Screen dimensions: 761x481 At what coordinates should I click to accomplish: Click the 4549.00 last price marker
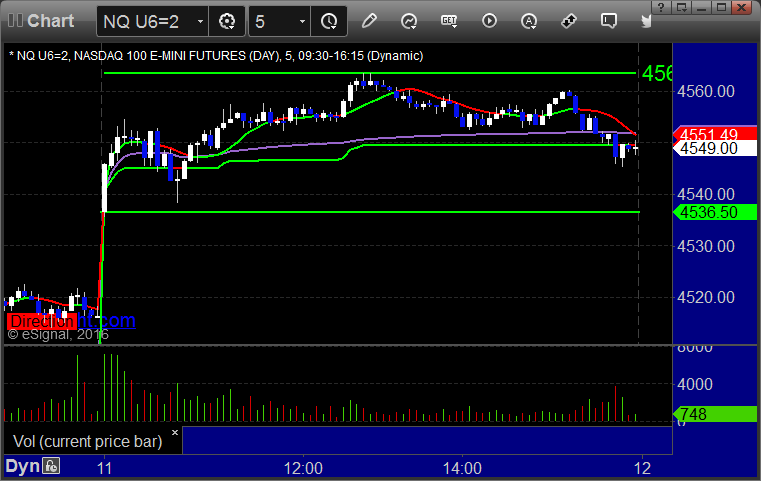click(714, 149)
